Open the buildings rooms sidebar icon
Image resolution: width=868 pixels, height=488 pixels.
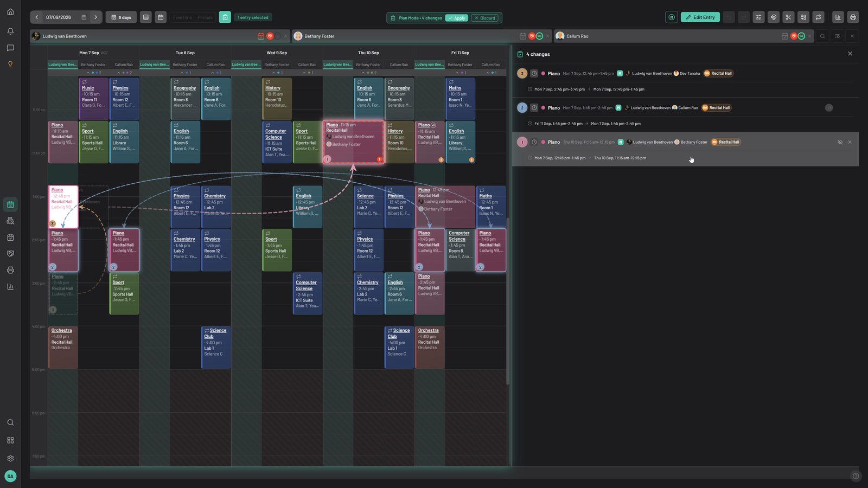coord(10,221)
